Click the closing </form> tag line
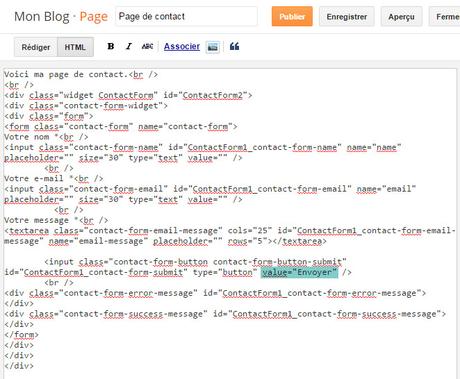The image size is (460, 379). (21, 334)
